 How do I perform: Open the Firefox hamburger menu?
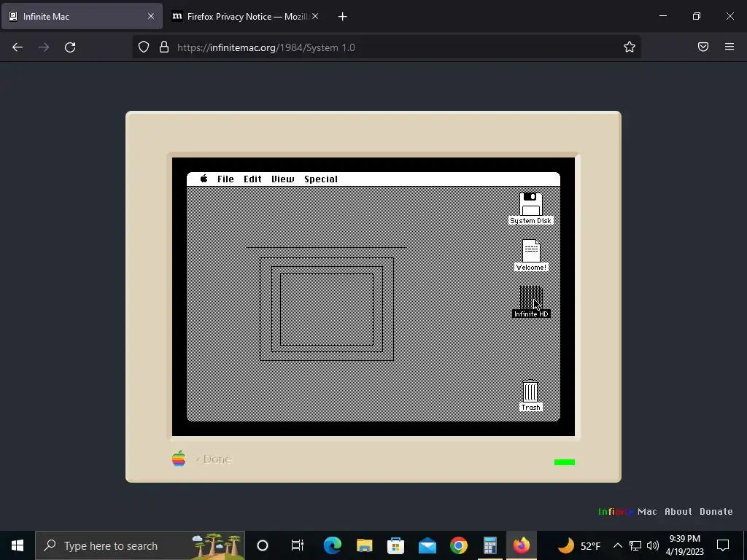(x=729, y=47)
